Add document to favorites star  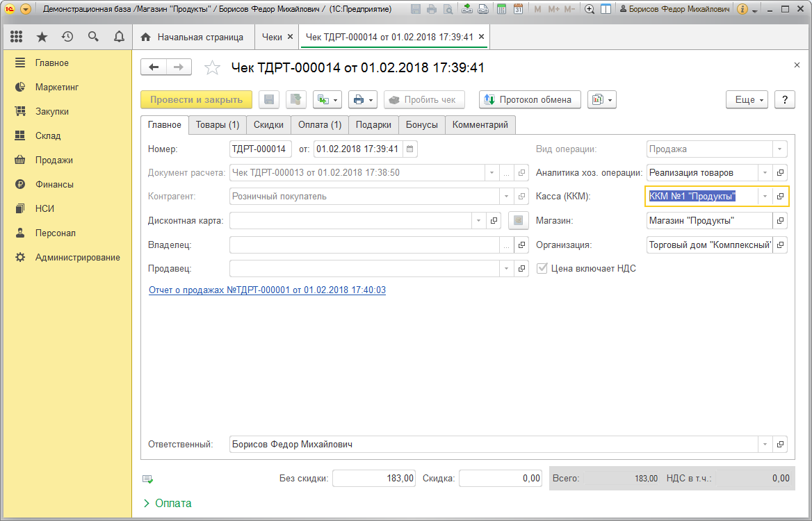(212, 68)
